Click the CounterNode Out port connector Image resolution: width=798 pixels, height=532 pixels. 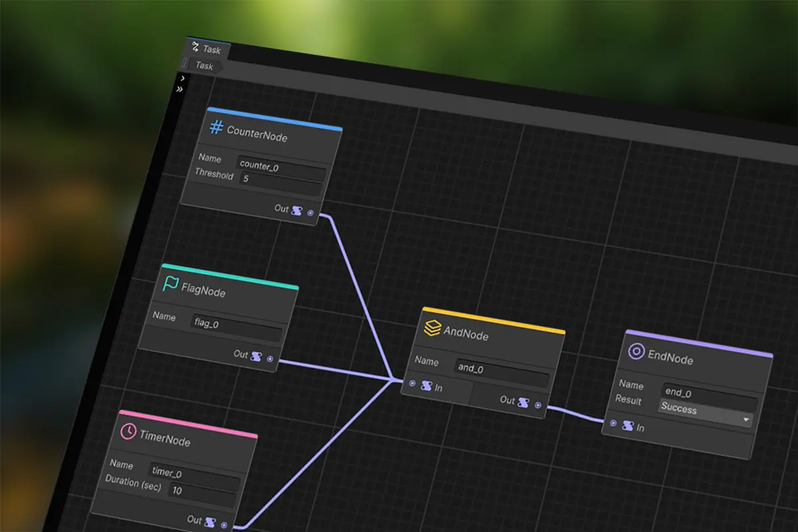311,213
